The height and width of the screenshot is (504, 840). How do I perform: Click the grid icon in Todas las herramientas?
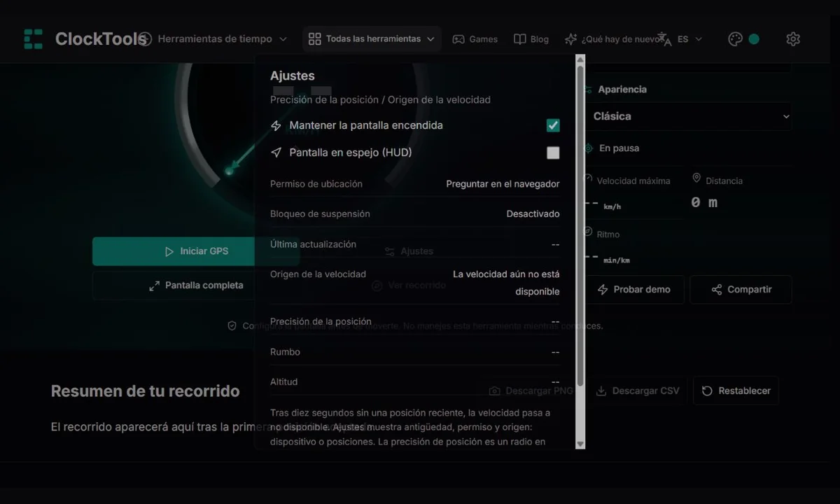[x=315, y=39]
